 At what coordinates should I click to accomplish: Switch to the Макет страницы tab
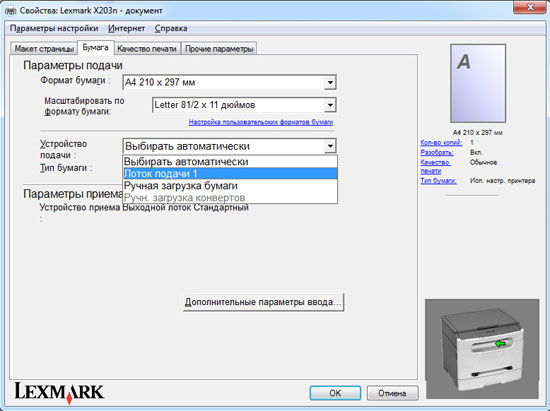44,49
